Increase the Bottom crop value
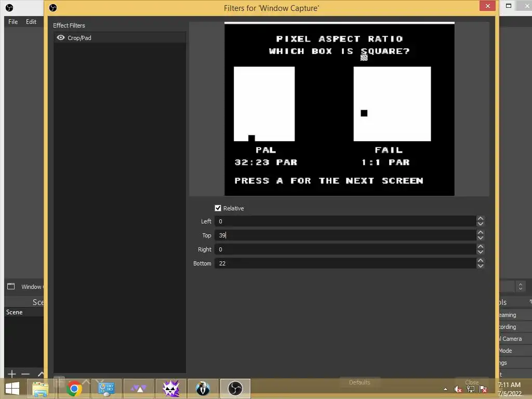Screen dimensions: 532x399 480,261
